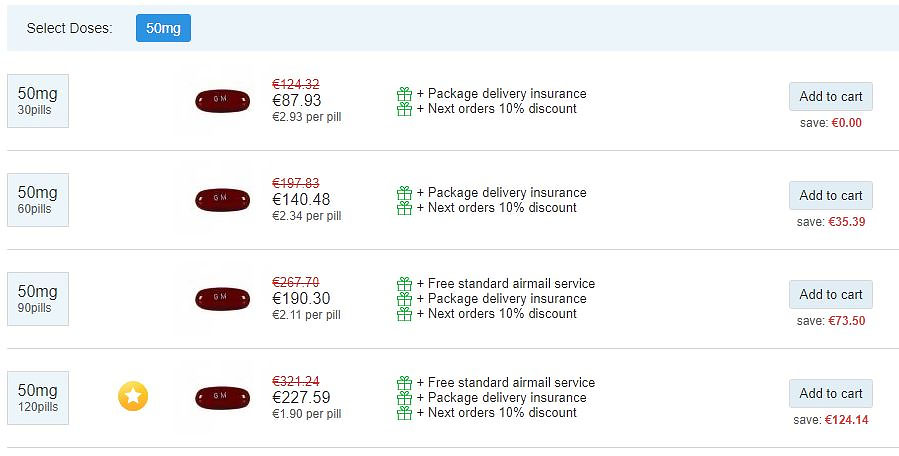Select the 50mg 30pills package box
This screenshot has width=899, height=456.
[x=38, y=101]
